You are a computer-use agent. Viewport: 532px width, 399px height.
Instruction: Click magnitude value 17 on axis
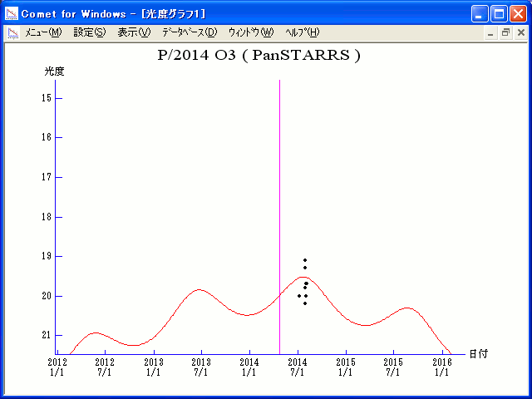click(x=47, y=177)
